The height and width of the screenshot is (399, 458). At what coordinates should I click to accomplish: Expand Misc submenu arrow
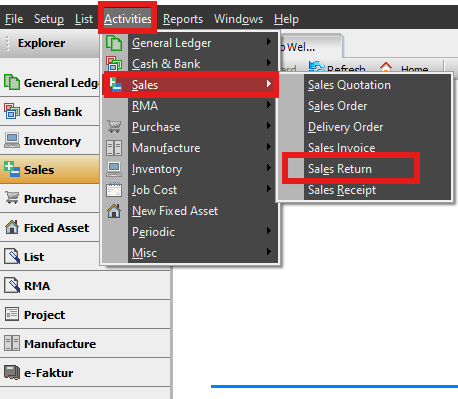[x=268, y=252]
